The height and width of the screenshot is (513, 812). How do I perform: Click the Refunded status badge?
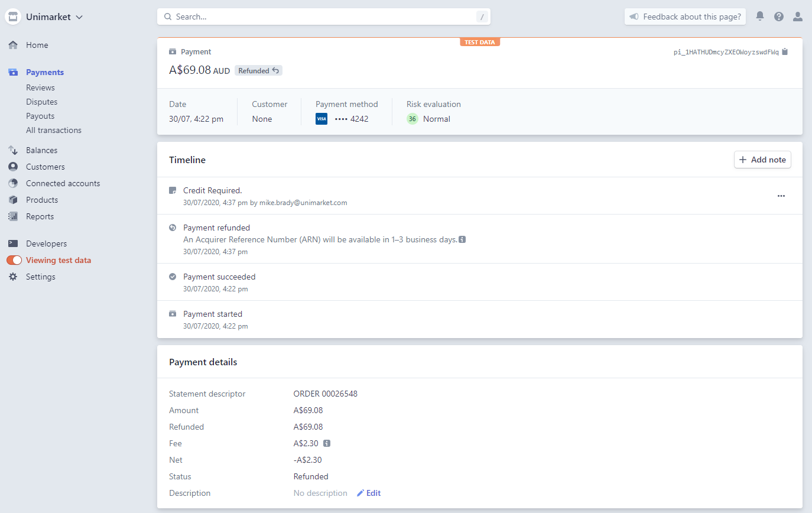[x=258, y=70]
